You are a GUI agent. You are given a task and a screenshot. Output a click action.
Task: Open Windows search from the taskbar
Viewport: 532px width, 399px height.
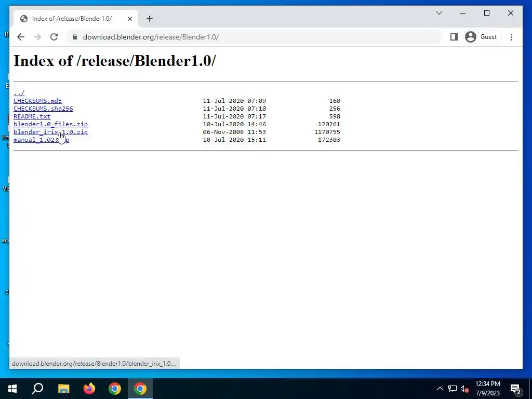pos(37,389)
